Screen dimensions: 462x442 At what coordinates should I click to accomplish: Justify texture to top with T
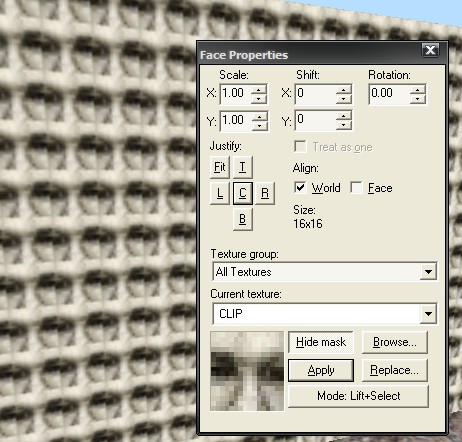click(x=243, y=167)
